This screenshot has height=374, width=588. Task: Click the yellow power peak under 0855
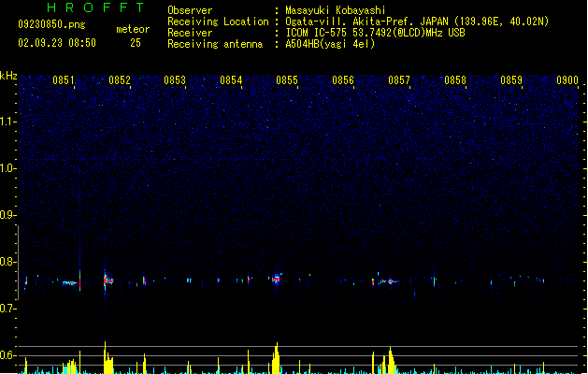click(276, 358)
